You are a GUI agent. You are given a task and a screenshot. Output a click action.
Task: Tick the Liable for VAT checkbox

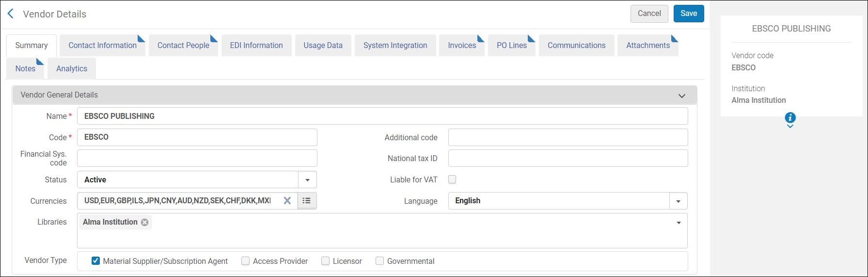click(x=452, y=179)
